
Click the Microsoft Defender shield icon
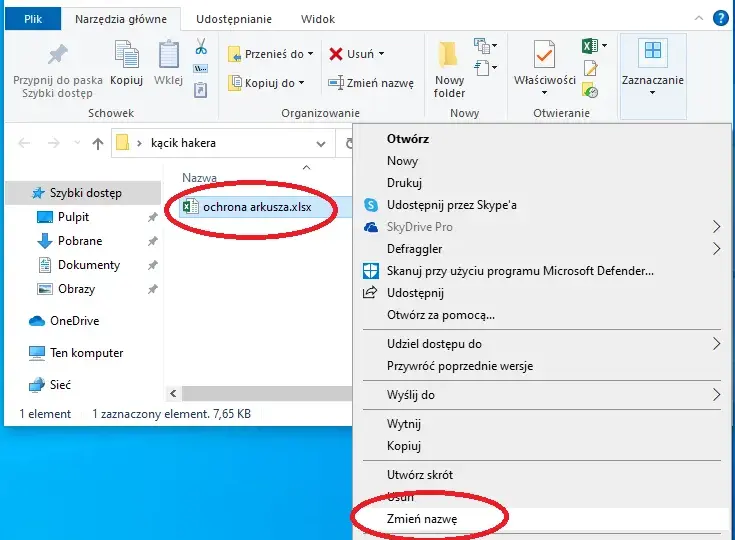coord(371,271)
